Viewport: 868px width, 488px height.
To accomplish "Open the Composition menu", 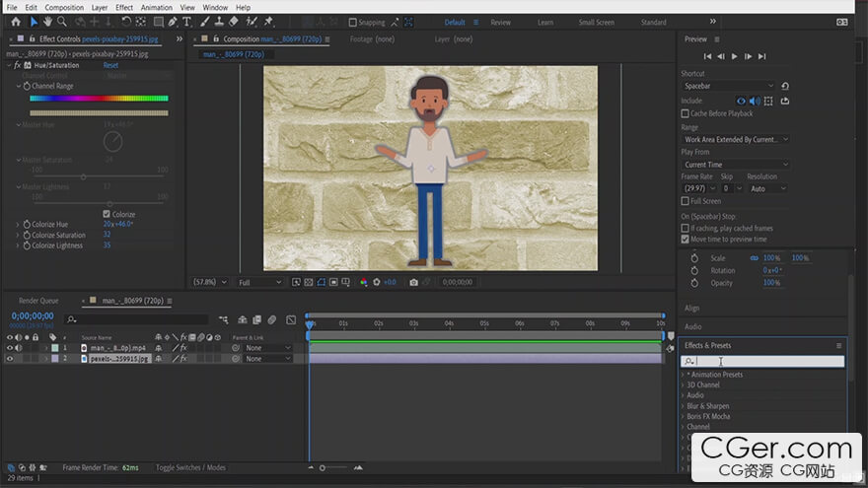I will click(64, 7).
